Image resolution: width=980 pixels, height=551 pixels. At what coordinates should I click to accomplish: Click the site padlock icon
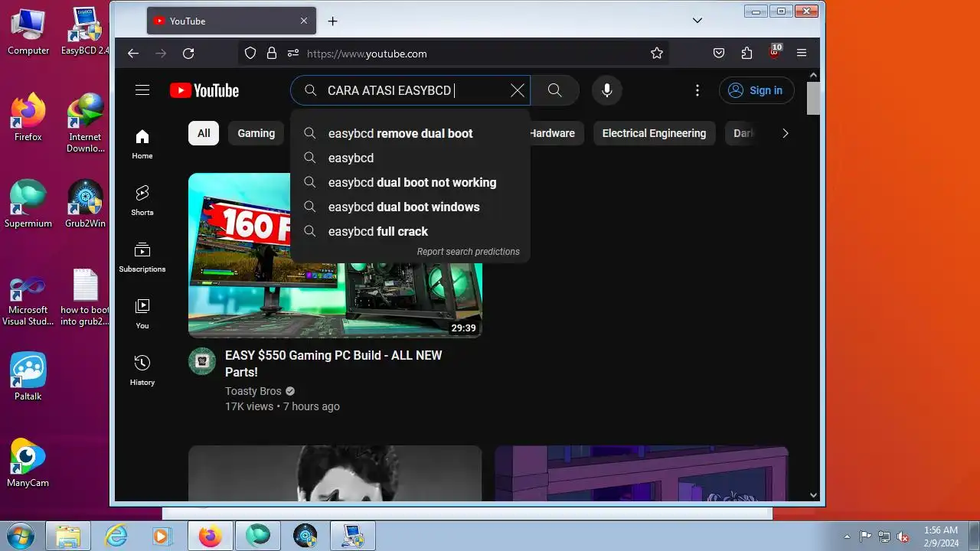[272, 54]
